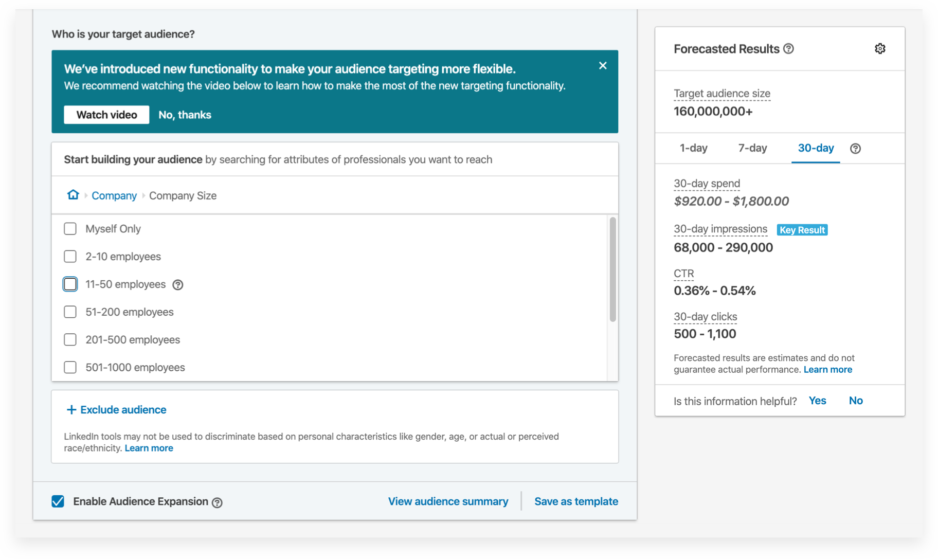Click the home breadcrumb icon
938x560 pixels.
(x=73, y=195)
